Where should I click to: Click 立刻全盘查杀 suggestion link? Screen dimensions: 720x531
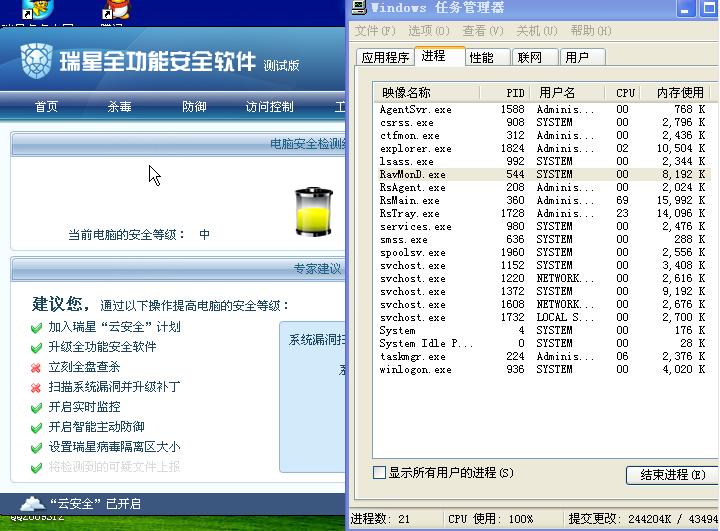pos(84,367)
